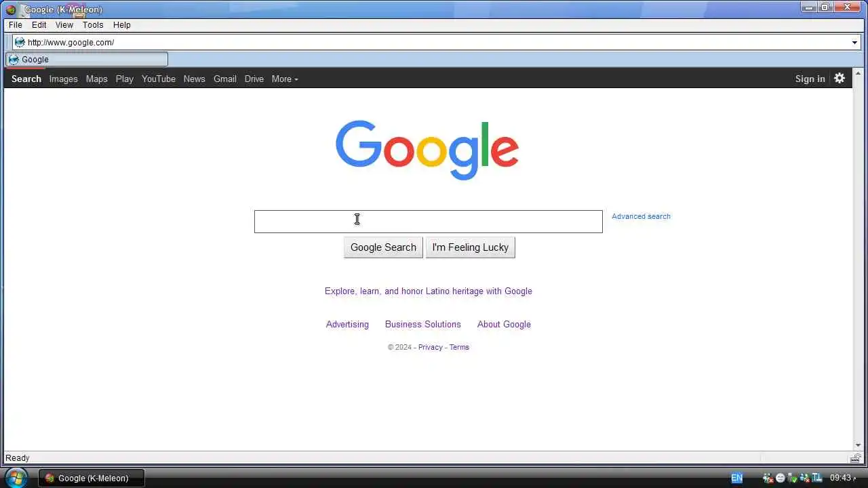Open the Advanced search link
868x488 pixels.
tap(641, 216)
